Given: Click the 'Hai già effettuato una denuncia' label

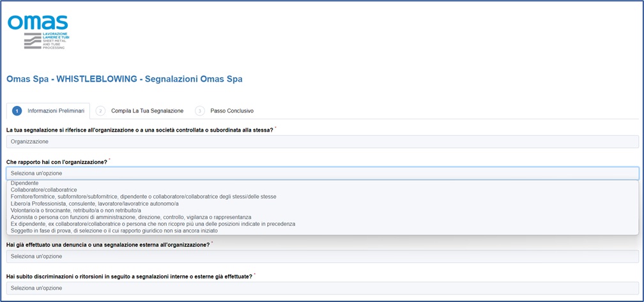Looking at the screenshot, I should [x=109, y=245].
